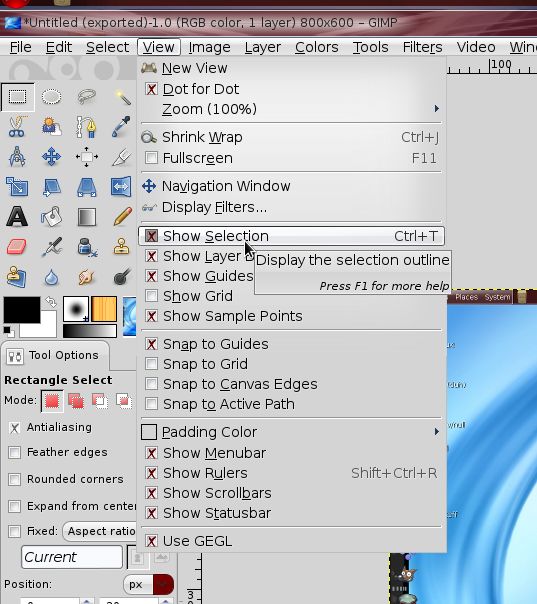
Task: Choose Add to selection mode
Action: coord(76,401)
